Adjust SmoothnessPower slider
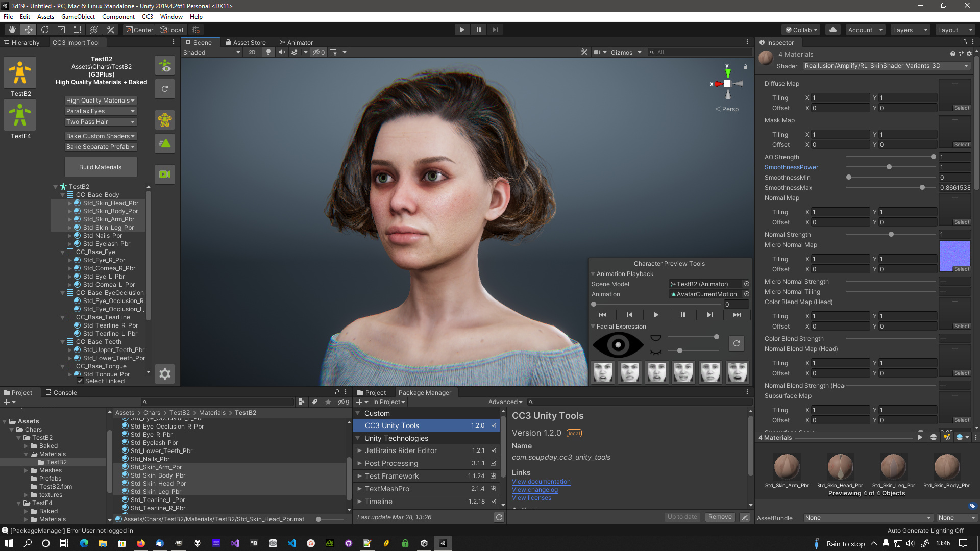 [x=890, y=167]
